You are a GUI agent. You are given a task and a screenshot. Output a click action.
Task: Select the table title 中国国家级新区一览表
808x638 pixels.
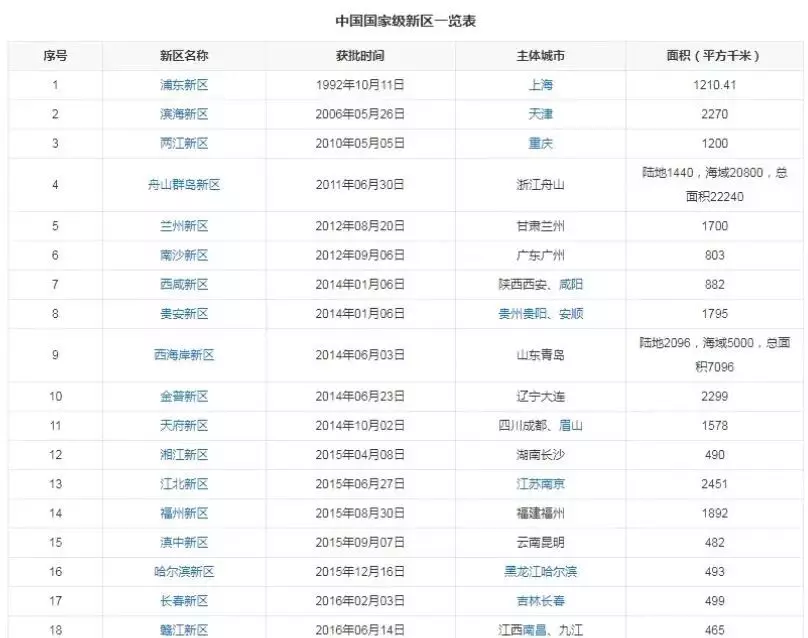[x=406, y=21]
